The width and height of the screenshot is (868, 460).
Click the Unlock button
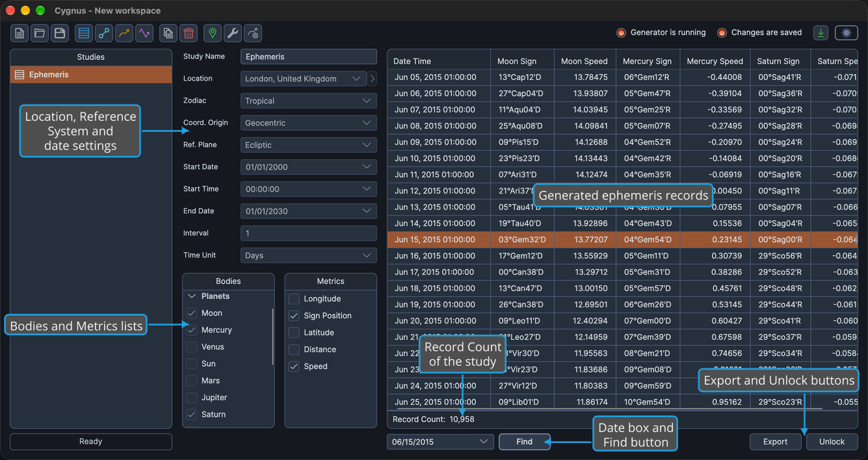tap(832, 442)
